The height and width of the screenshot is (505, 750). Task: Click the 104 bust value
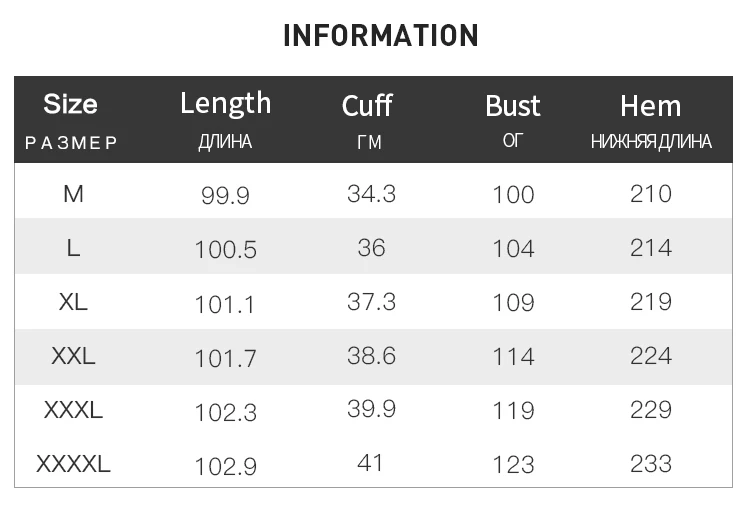[x=513, y=249]
